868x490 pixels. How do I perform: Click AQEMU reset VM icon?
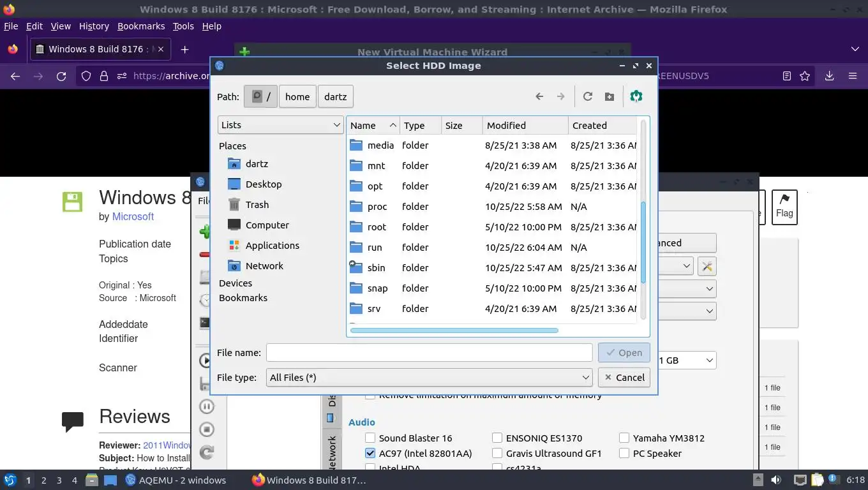point(206,452)
